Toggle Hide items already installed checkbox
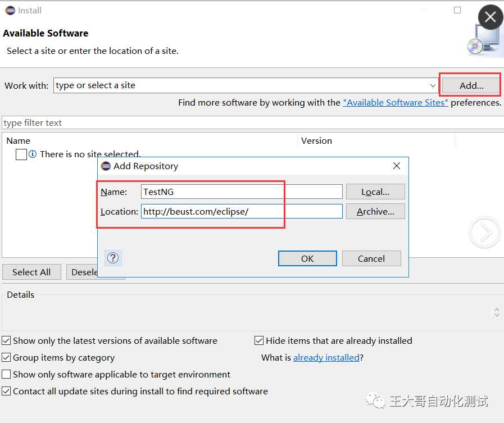The width and height of the screenshot is (504, 423). [x=259, y=340]
